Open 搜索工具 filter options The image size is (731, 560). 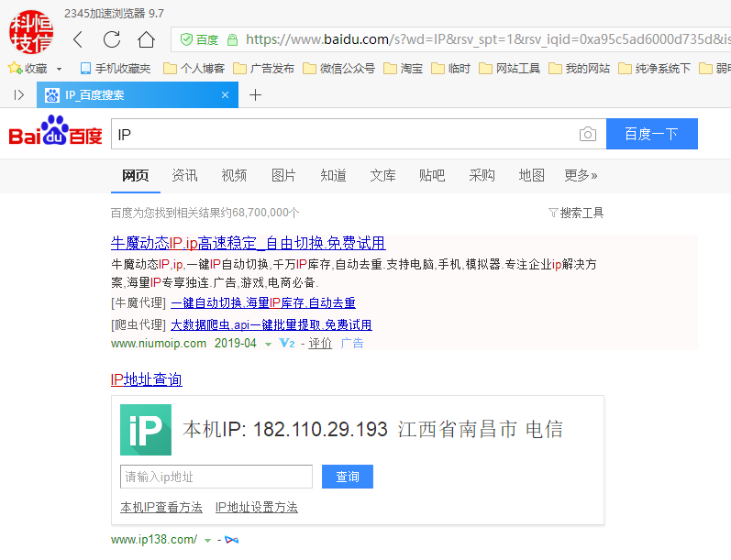tap(576, 213)
